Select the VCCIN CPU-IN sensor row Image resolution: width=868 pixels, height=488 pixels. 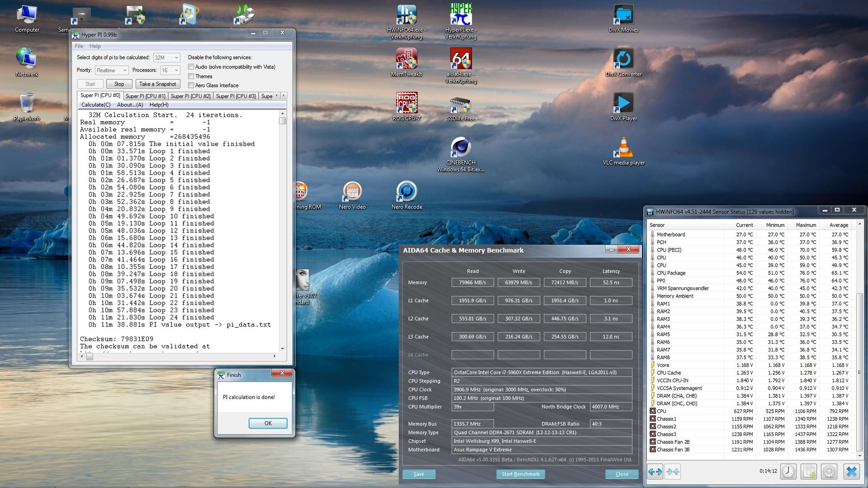[751, 381]
